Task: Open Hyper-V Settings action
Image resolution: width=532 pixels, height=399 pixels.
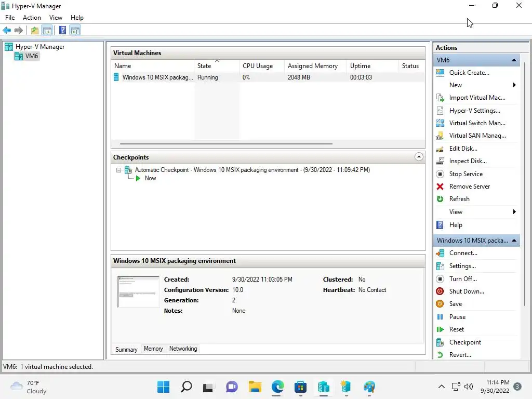Action: click(474, 111)
